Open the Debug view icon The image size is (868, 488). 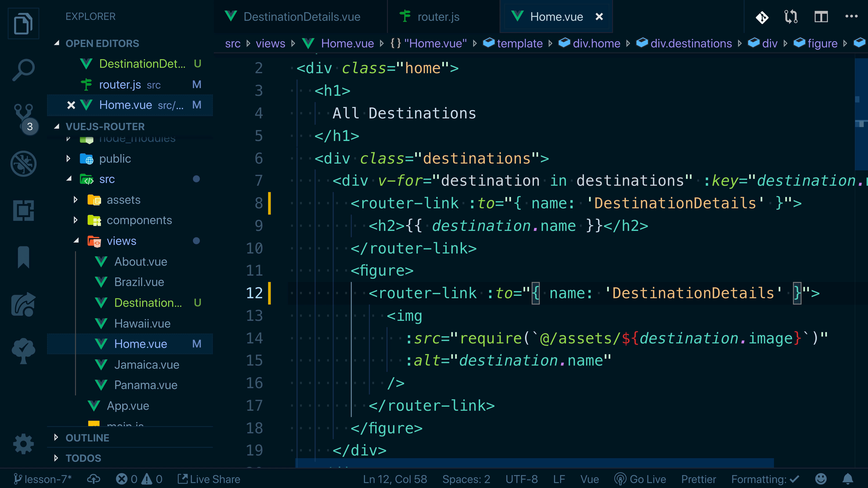[23, 164]
